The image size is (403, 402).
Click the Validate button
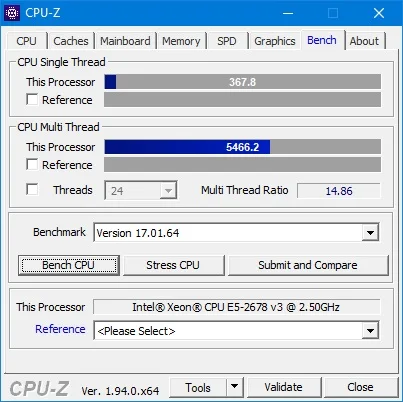tap(284, 387)
